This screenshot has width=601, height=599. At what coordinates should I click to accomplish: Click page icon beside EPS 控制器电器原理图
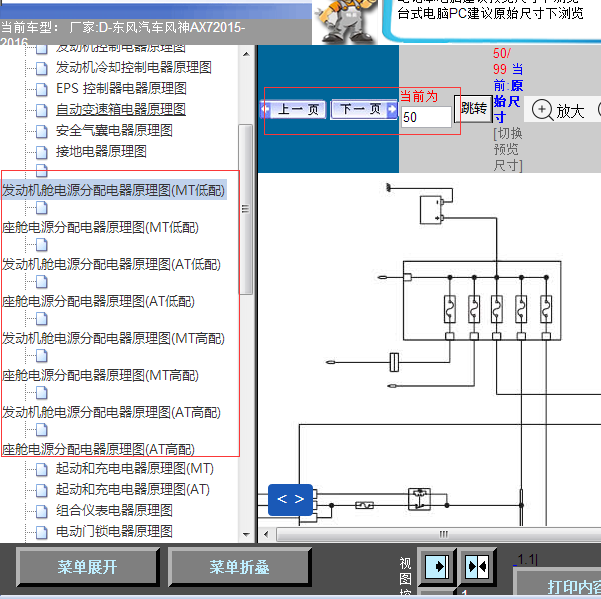(x=42, y=90)
